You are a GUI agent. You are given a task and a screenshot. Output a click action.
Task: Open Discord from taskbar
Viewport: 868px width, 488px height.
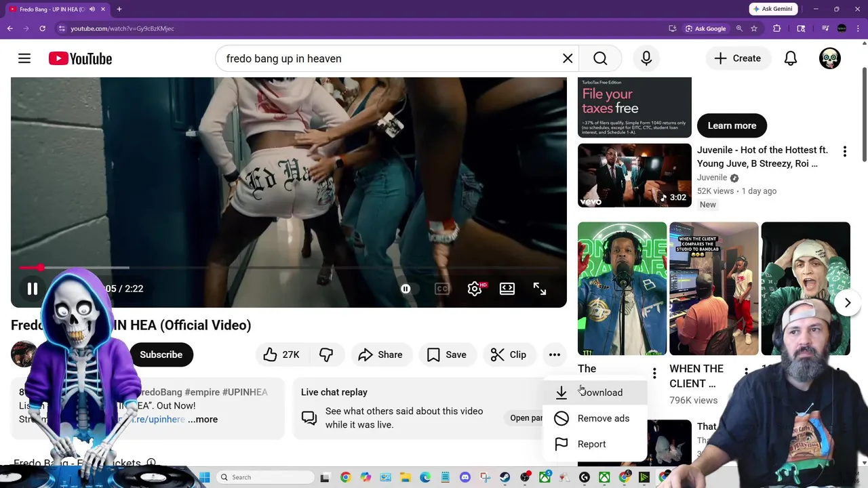click(x=465, y=477)
